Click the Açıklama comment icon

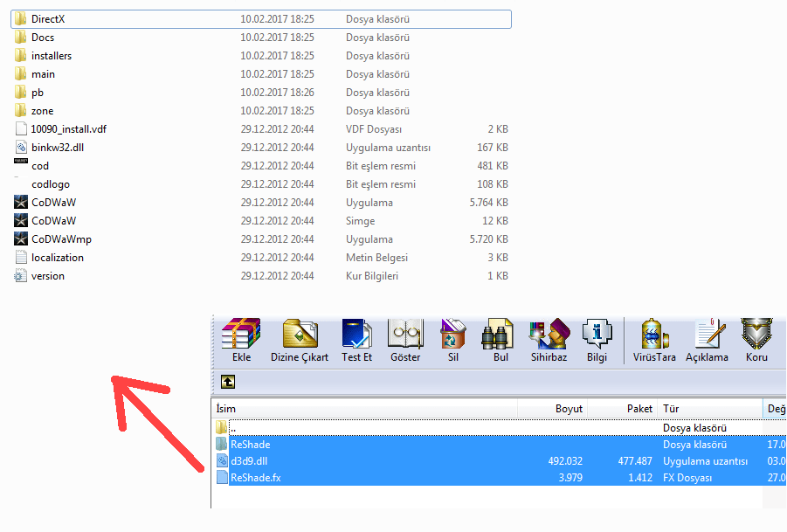click(707, 340)
